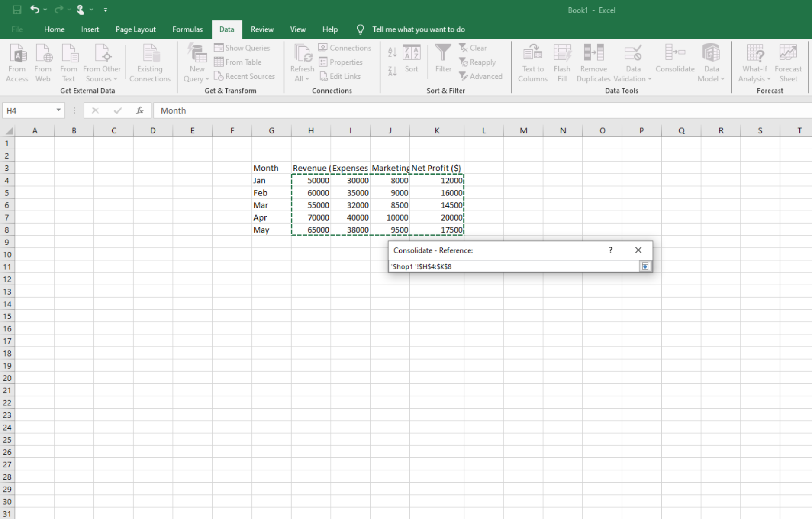Import data From Access
This screenshot has width=812, height=519.
coord(17,63)
